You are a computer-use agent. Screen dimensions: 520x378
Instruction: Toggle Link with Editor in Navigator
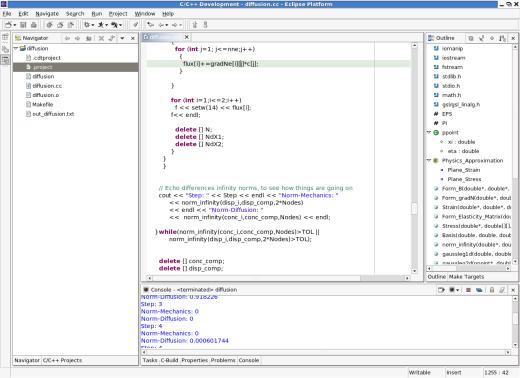(x=112, y=38)
